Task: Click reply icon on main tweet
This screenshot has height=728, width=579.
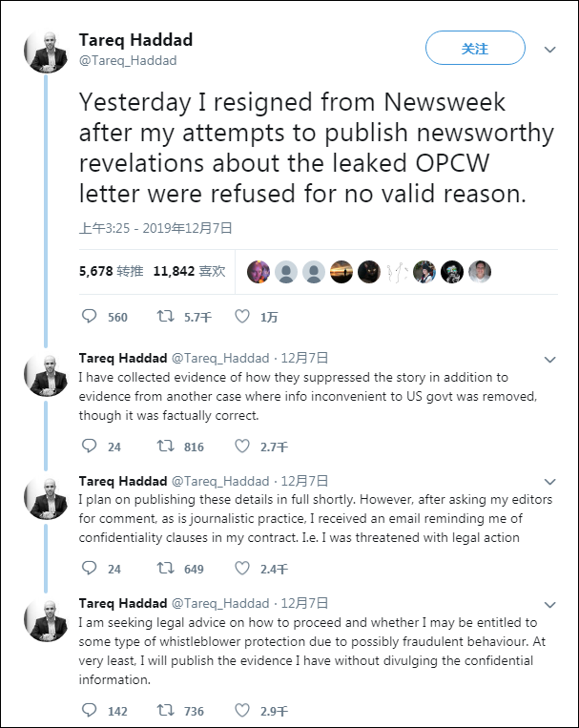Action: 90,317
